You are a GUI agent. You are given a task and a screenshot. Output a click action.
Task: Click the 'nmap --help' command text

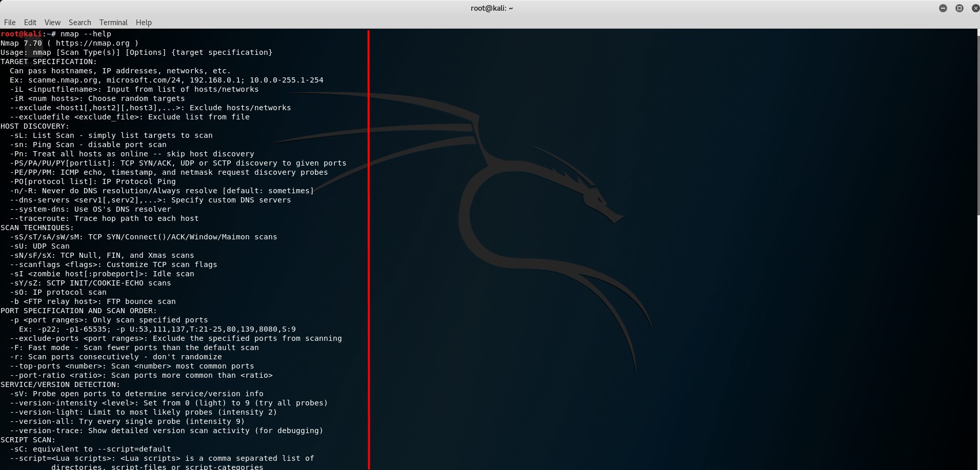[x=86, y=34]
